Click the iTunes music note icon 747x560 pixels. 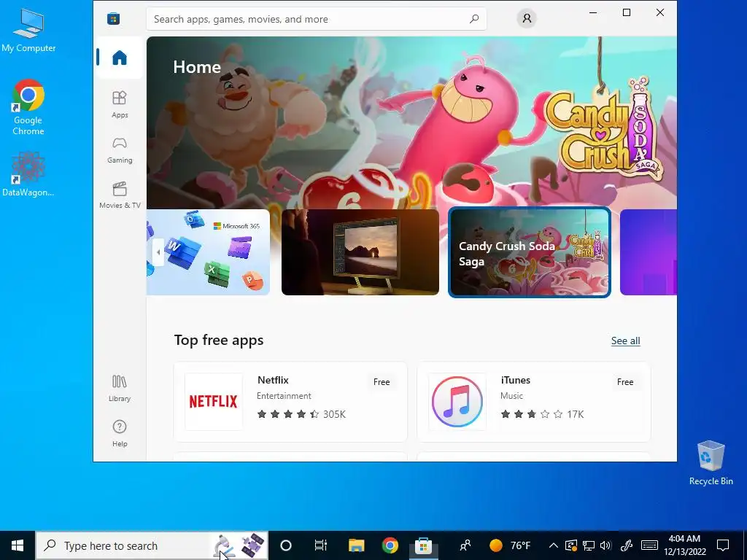click(457, 402)
